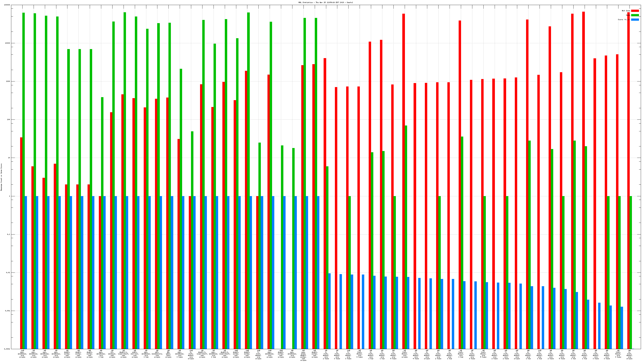Viewport: 644px width, 362px height.
Task: Click the 100000 y-axis tick label
Action: (7, 5)
